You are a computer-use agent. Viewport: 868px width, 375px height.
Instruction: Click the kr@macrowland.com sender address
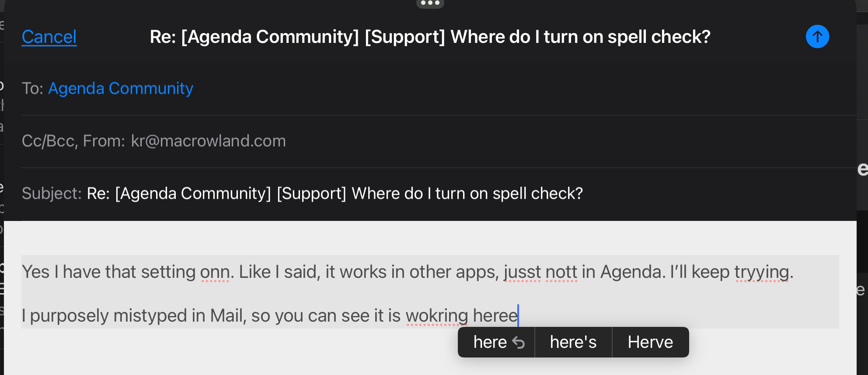(x=208, y=141)
